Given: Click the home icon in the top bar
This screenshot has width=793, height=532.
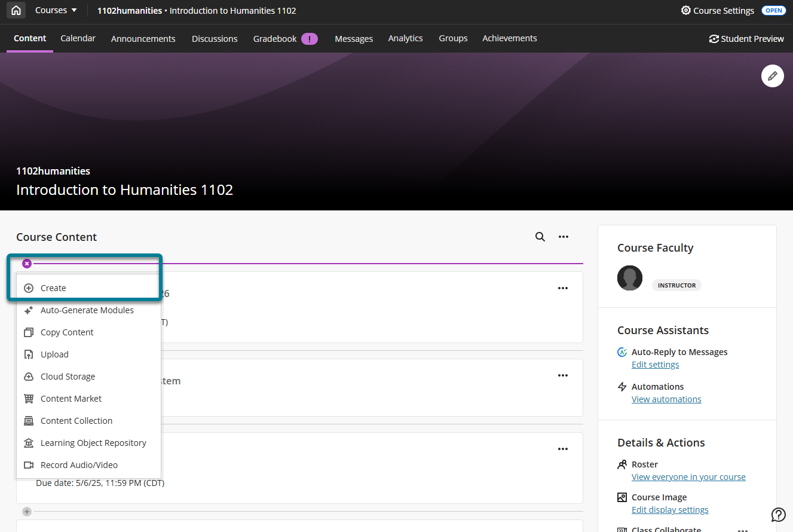Looking at the screenshot, I should (x=16, y=10).
